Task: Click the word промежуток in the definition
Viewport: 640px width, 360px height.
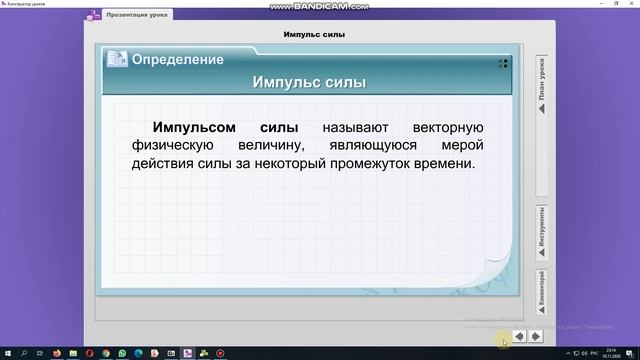Action: tap(370, 164)
